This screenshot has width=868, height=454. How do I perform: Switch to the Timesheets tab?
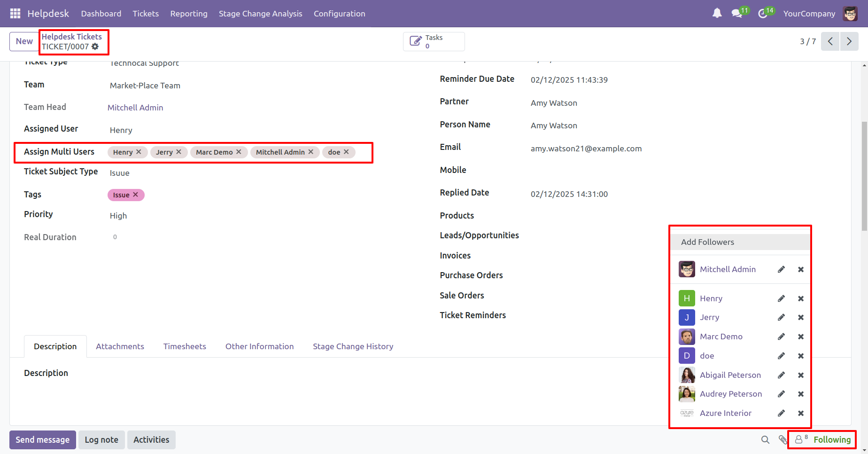pos(185,346)
